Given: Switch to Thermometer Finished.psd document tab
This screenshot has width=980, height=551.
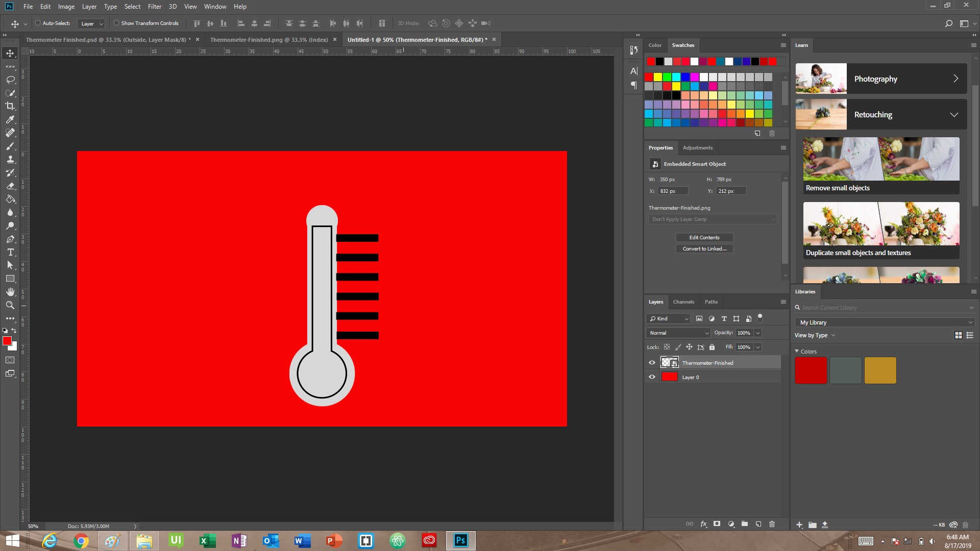Looking at the screenshot, I should 108,39.
